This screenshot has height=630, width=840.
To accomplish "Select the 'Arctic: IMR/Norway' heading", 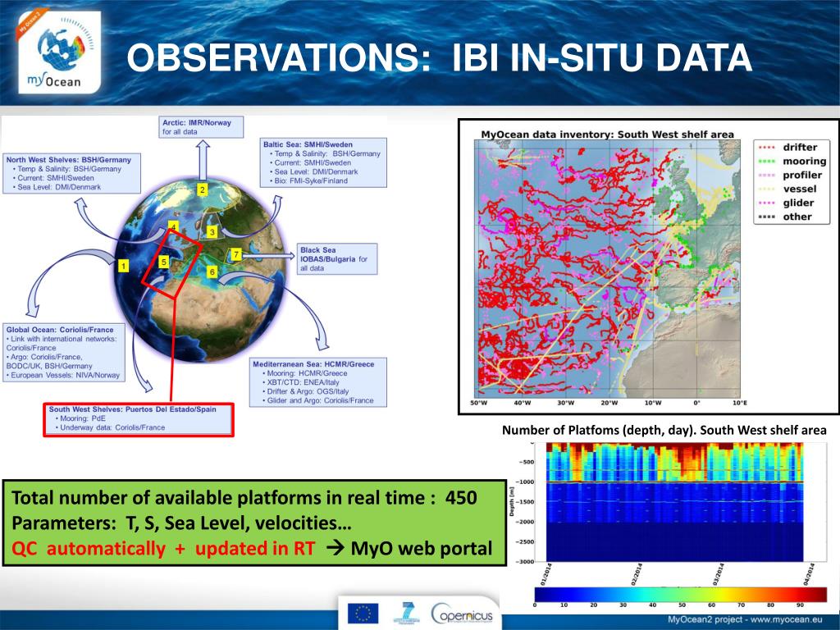I will 197,123.
